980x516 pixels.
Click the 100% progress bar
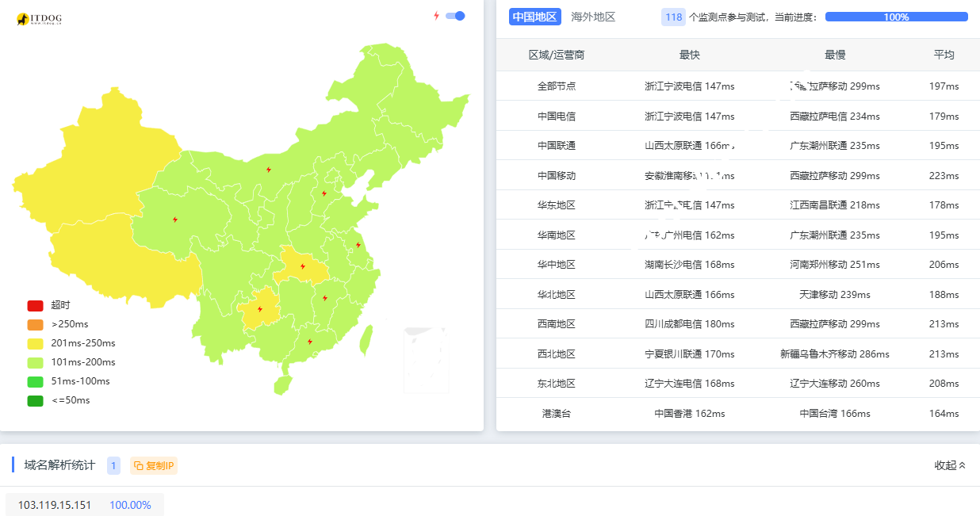click(x=896, y=15)
